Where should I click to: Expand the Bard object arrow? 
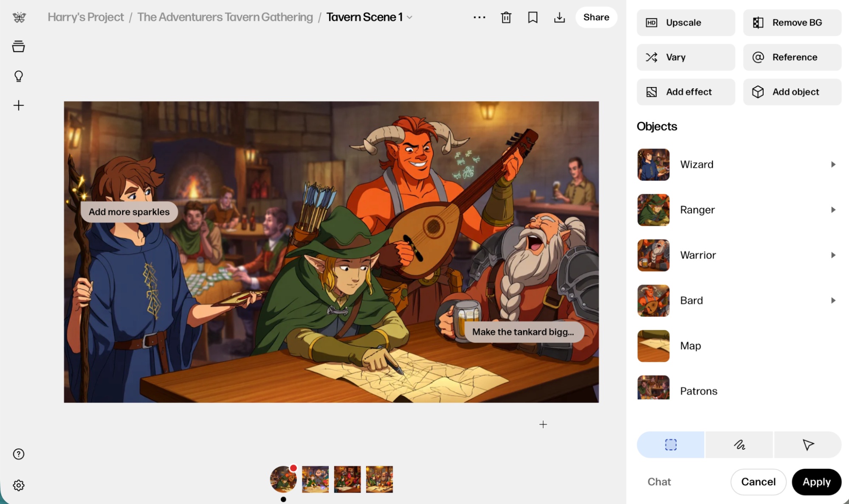tap(833, 301)
